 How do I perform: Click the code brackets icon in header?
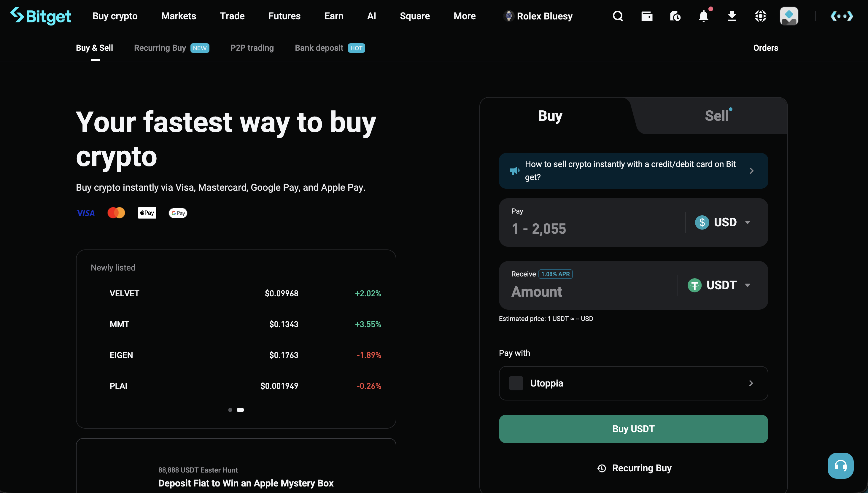pos(842,16)
